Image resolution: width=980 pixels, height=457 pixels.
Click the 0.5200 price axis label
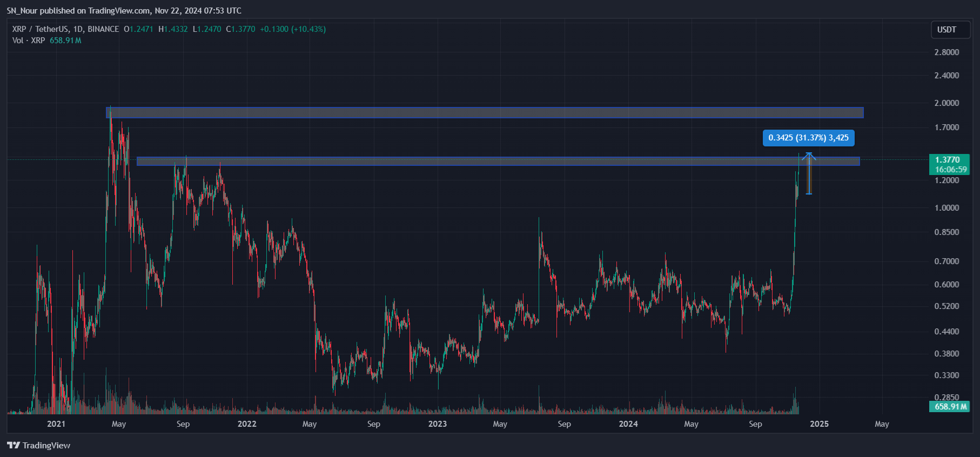947,306
